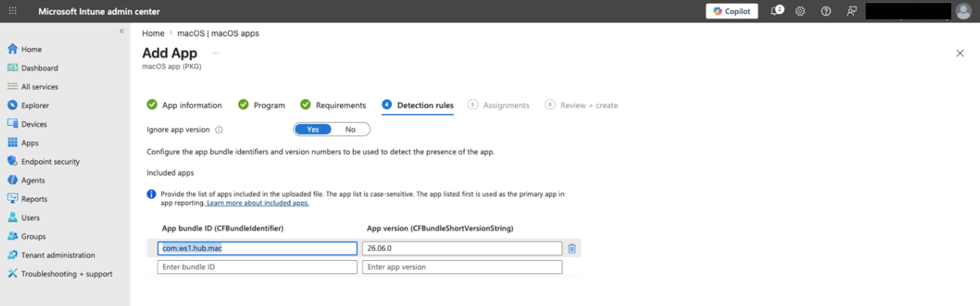Click the 26.06.0 app version field
980x306 pixels.
tap(462, 249)
